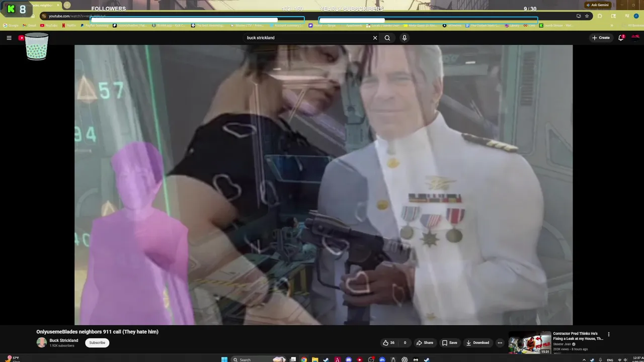
Task: Open ChatGPT app from the taskbar
Action: point(405,359)
